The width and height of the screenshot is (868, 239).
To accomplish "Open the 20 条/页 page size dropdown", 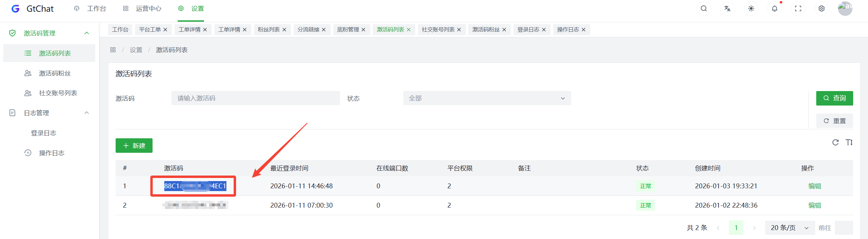I will (x=789, y=228).
